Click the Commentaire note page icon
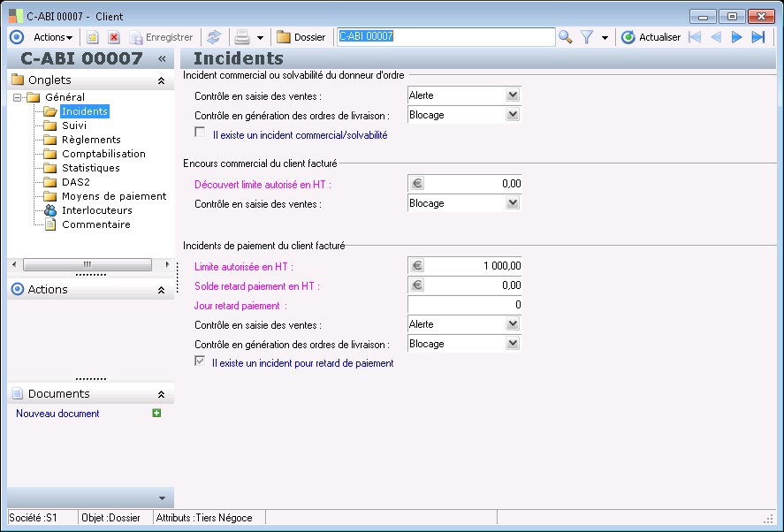The image size is (784, 532). click(x=50, y=224)
